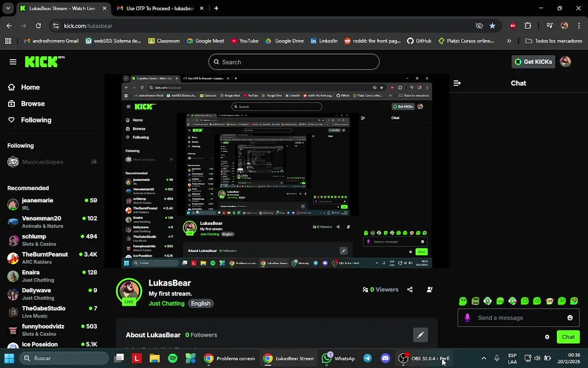The width and height of the screenshot is (588, 368).
Task: Focus the Kick Search field
Action: [293, 62]
